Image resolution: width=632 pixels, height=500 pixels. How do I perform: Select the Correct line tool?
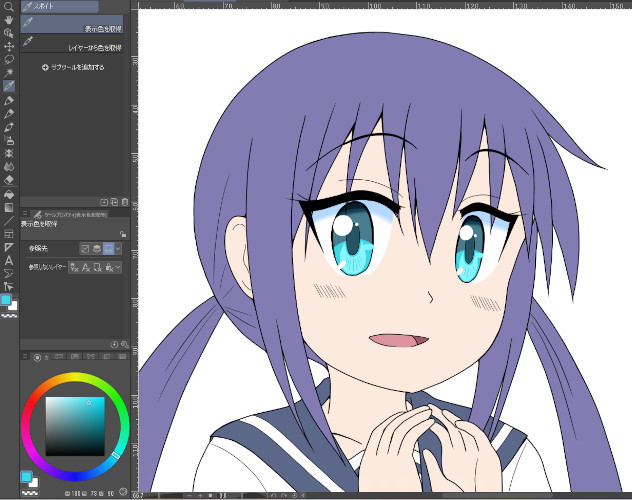tap(8, 287)
